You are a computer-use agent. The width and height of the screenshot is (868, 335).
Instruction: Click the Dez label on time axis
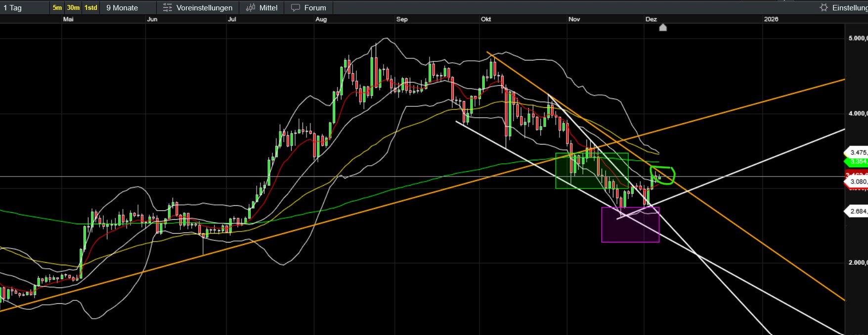coord(651,19)
